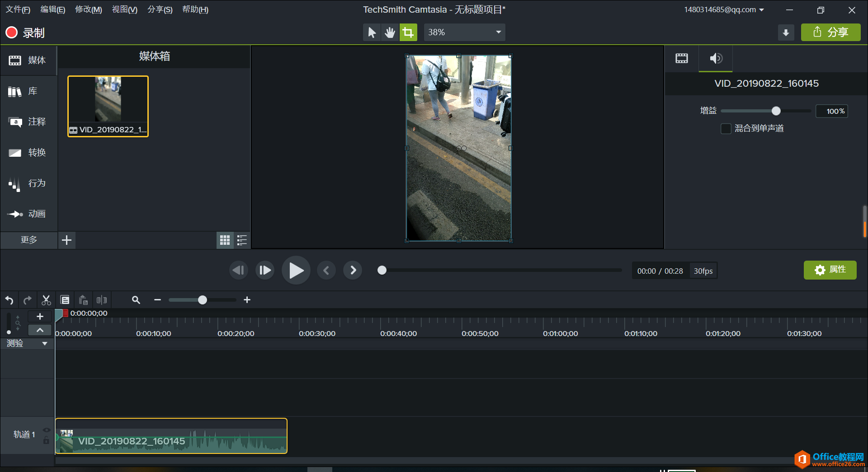Jump to previous clip arrow
This screenshot has width=868, height=472.
(x=326, y=270)
